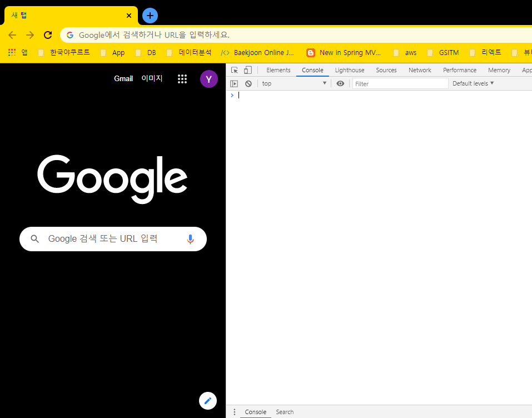Reload the page with refresh icon
532x418 pixels.
pyautogui.click(x=48, y=35)
